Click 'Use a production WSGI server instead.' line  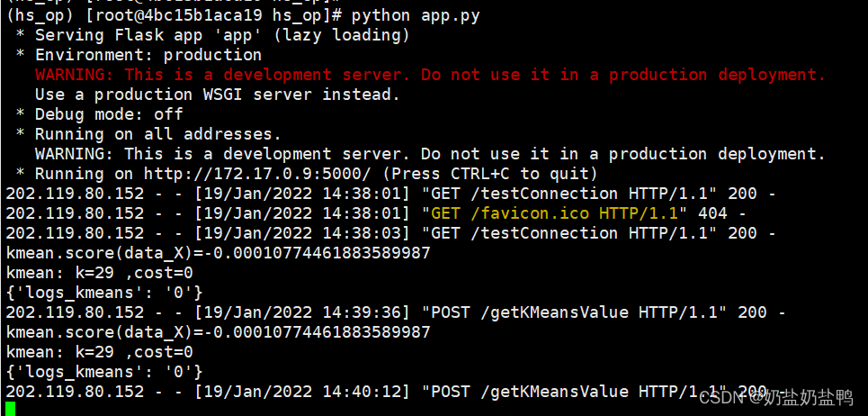[x=218, y=95]
